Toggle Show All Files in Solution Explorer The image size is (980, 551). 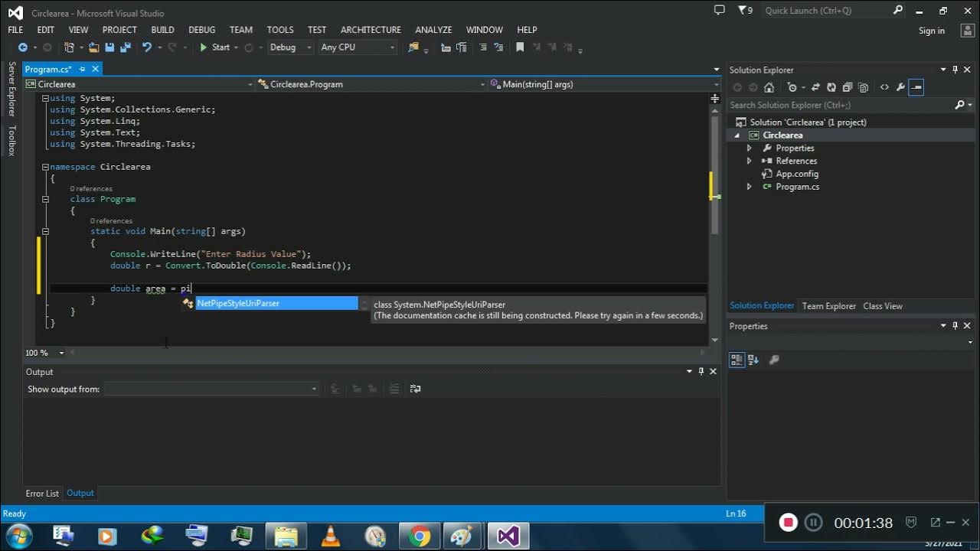click(864, 87)
